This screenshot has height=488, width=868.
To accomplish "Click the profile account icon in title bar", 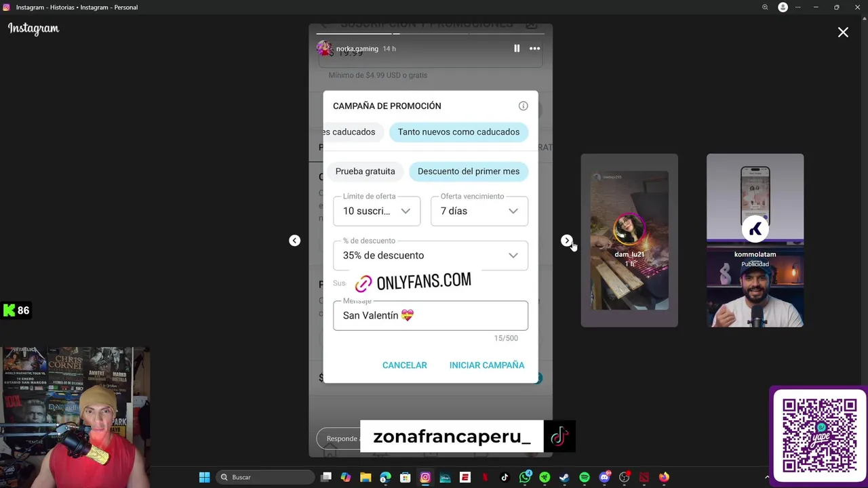I will [x=783, y=7].
